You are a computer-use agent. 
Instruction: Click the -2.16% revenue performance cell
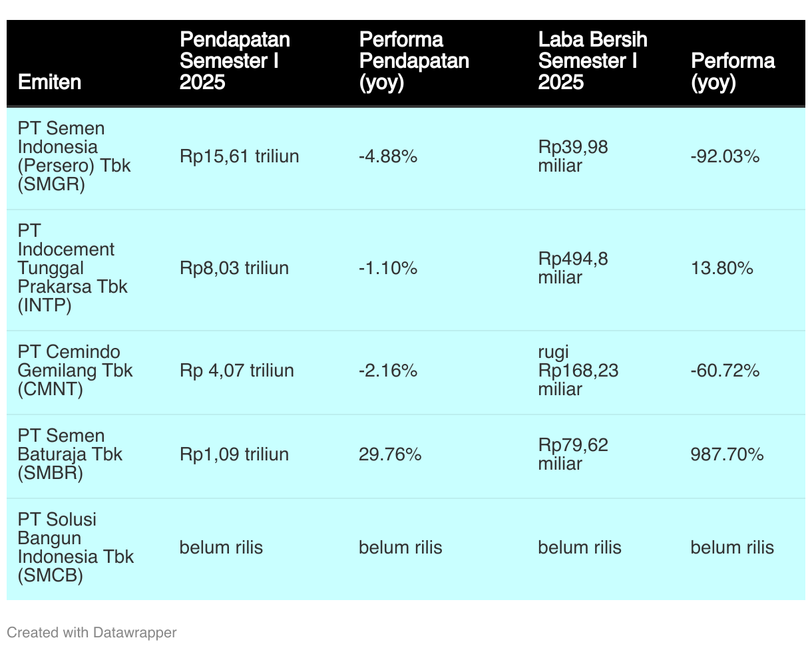point(388,371)
